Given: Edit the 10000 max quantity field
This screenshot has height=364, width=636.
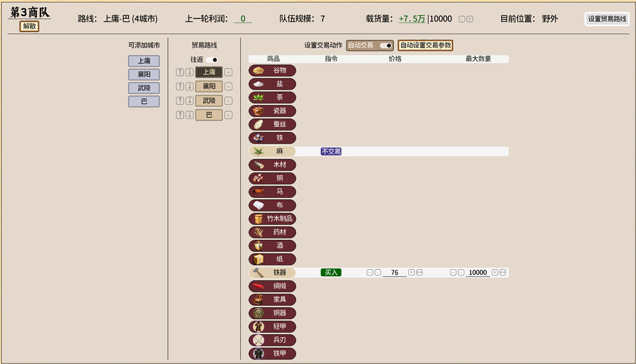Looking at the screenshot, I should click(477, 272).
